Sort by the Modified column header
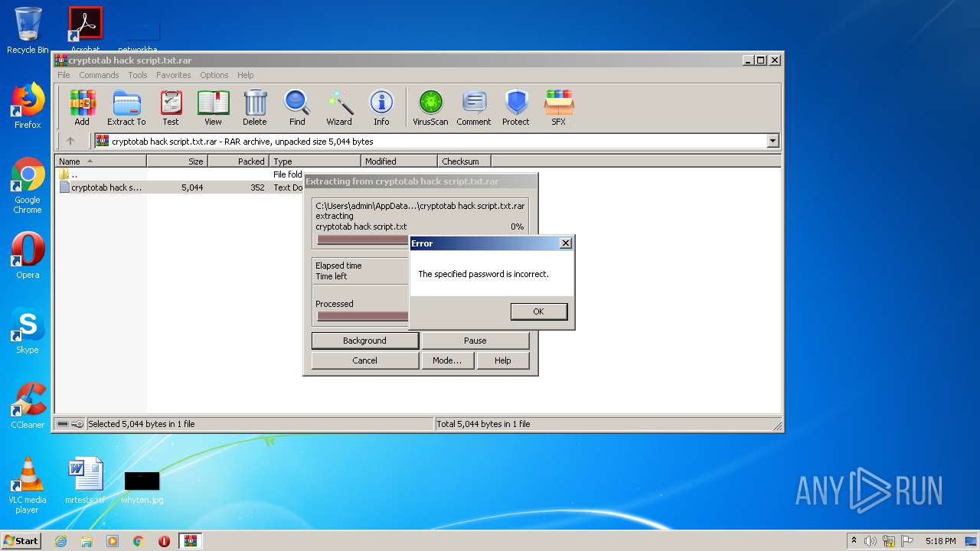 [399, 161]
